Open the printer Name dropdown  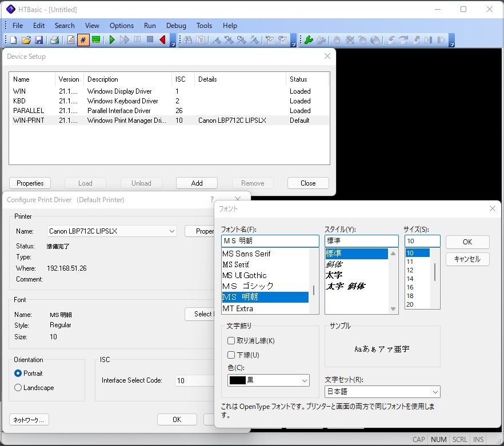coord(112,231)
